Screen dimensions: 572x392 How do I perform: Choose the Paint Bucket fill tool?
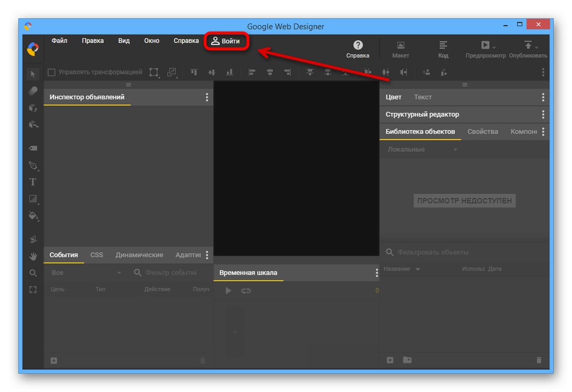coord(33,216)
